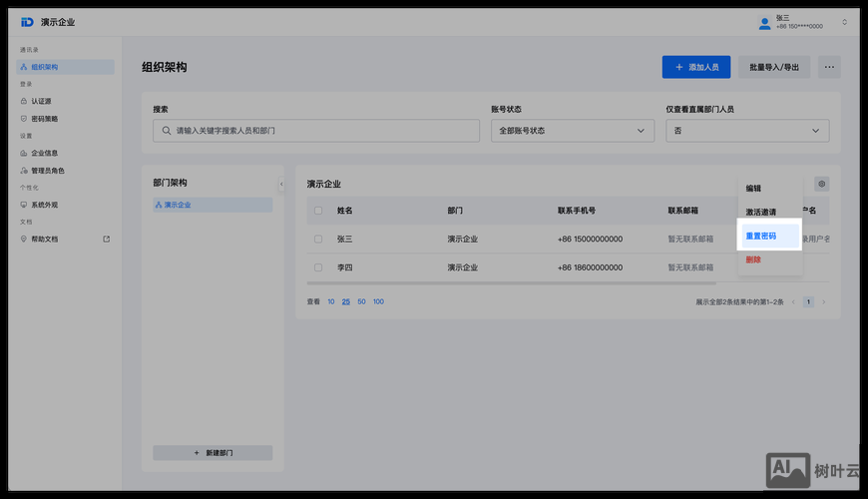Open the three-dot more actions button
This screenshot has width=868, height=499.
(x=829, y=67)
